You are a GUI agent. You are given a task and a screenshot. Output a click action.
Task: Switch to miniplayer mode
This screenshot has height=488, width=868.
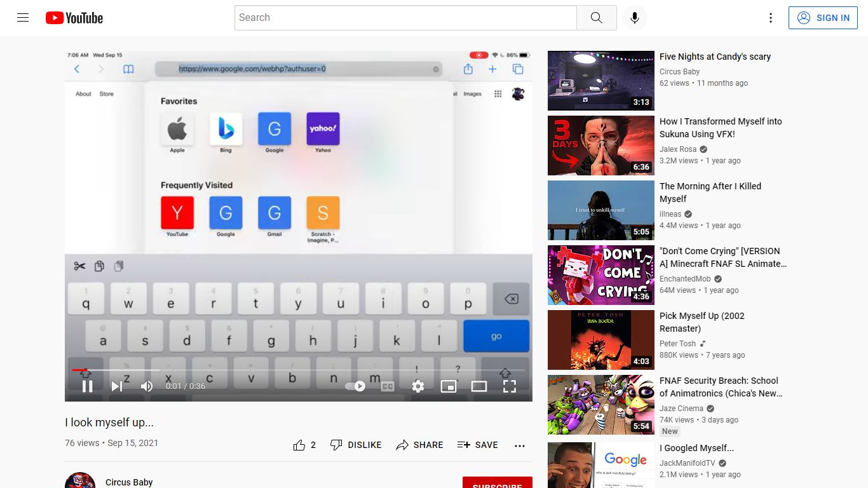point(449,386)
